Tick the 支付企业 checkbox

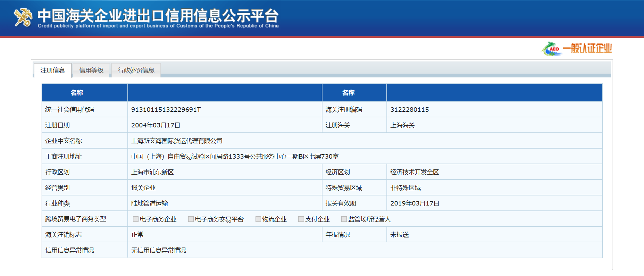coord(301,219)
